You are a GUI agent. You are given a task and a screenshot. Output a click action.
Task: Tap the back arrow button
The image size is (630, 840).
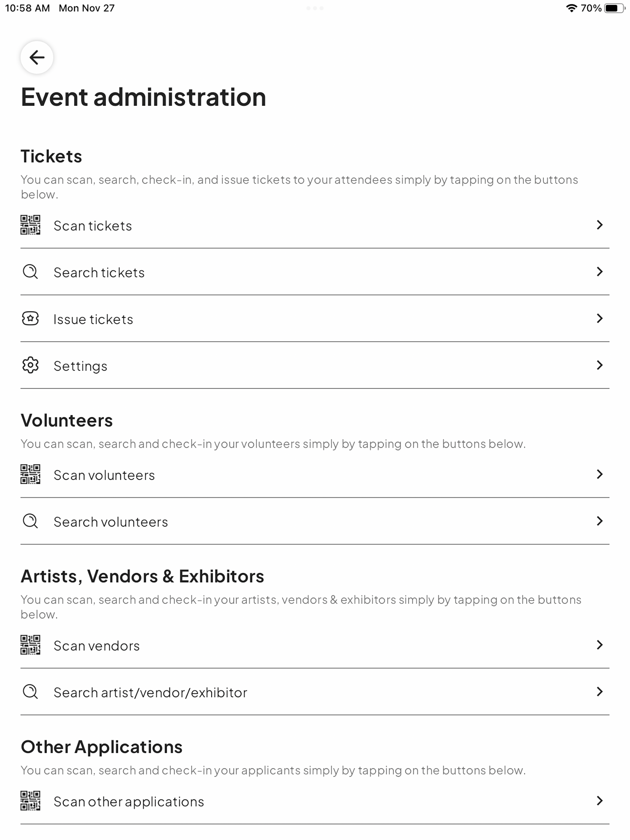[x=37, y=57]
